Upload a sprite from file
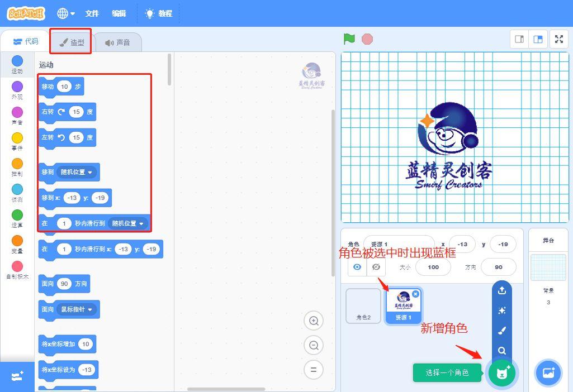 (502, 290)
